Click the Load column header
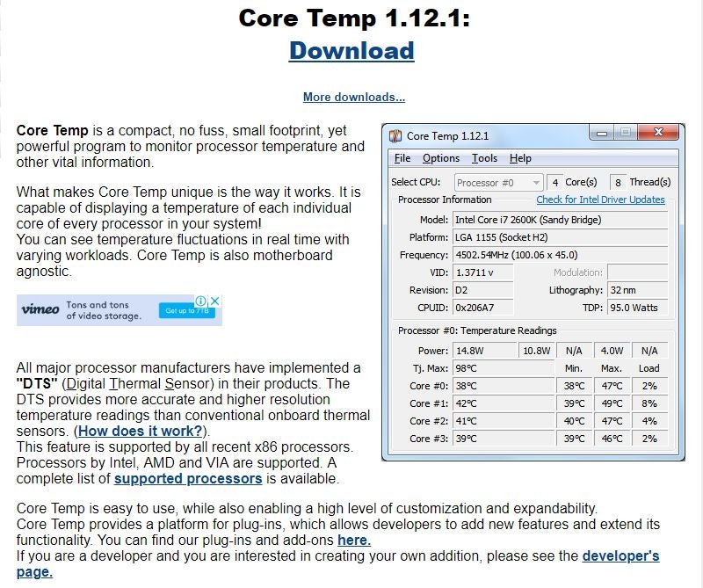Image resolution: width=703 pixels, height=588 pixels. coord(649,368)
